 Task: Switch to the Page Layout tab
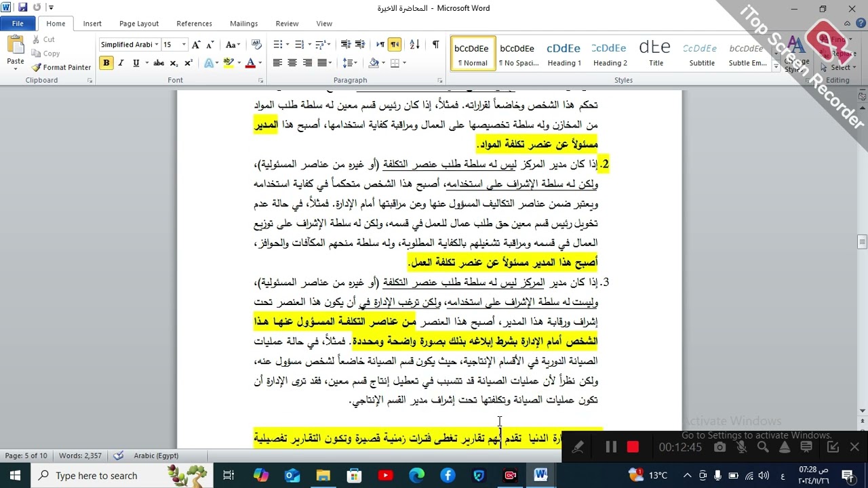click(139, 23)
